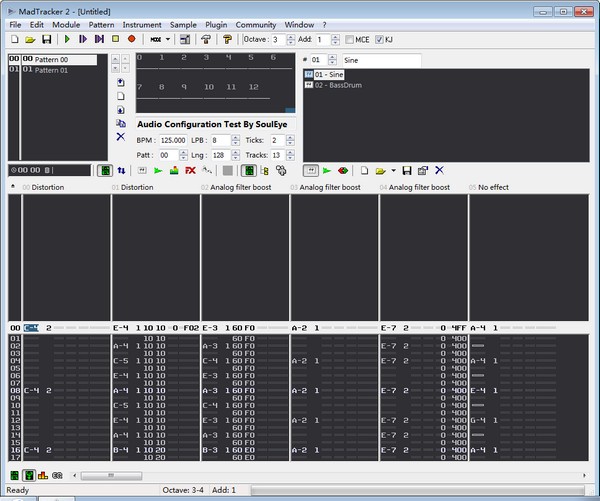Open the Instrument menu
The width and height of the screenshot is (600, 501).
(144, 24)
